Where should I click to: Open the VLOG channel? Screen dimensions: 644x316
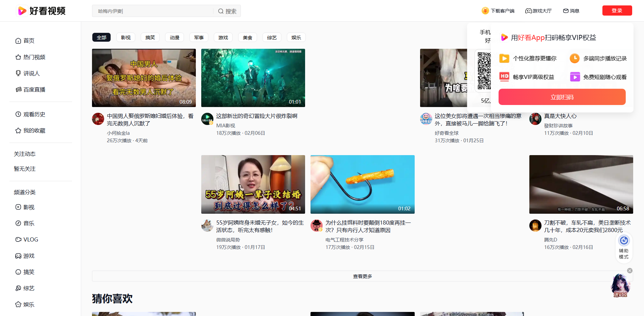tap(30, 239)
